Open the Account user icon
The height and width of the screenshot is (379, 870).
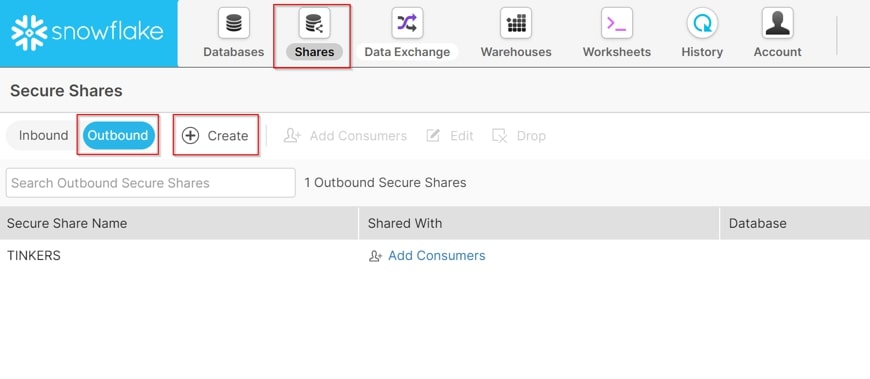(777, 23)
